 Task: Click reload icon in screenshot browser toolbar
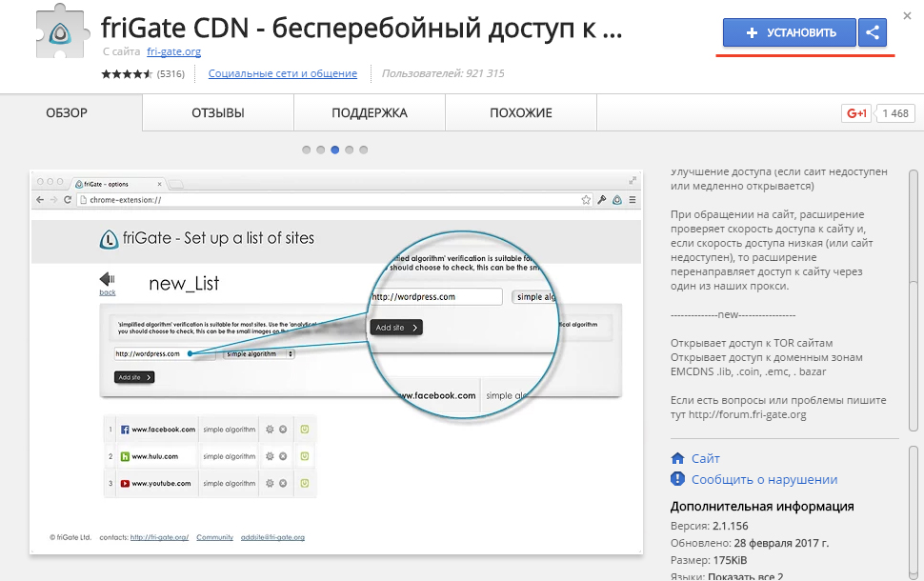[68, 200]
